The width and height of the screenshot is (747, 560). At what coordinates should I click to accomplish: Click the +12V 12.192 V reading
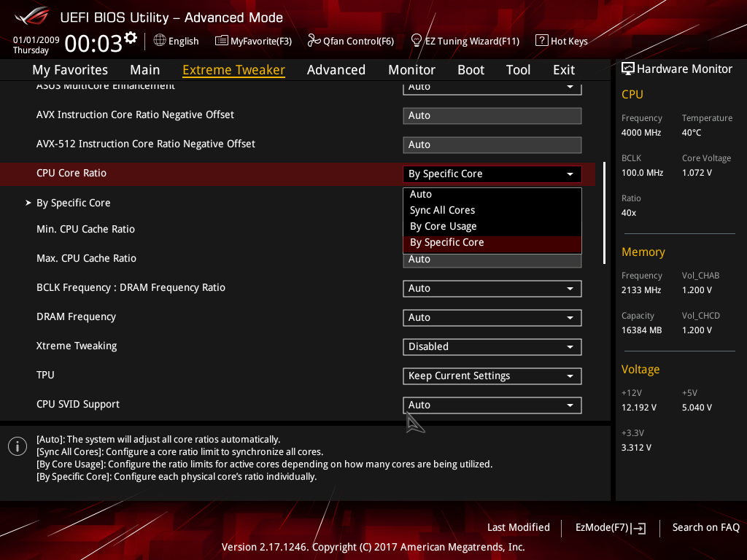pos(639,408)
